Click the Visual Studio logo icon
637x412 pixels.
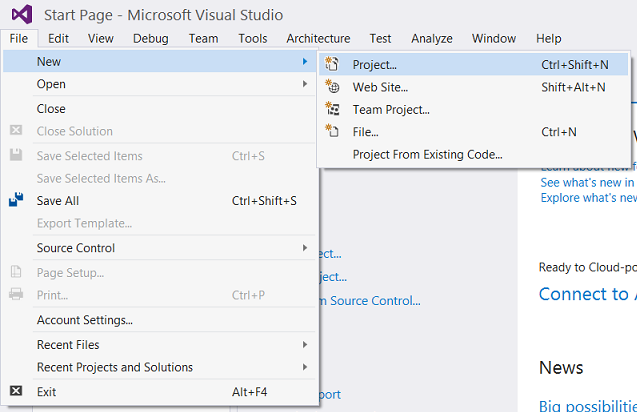(20, 15)
